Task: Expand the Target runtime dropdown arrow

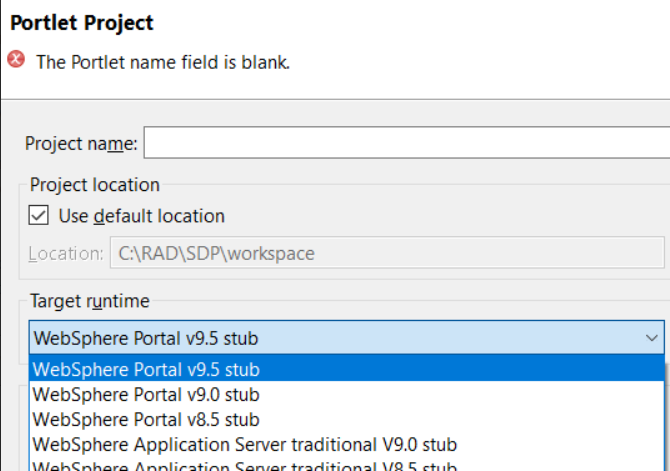Action: pos(651,338)
